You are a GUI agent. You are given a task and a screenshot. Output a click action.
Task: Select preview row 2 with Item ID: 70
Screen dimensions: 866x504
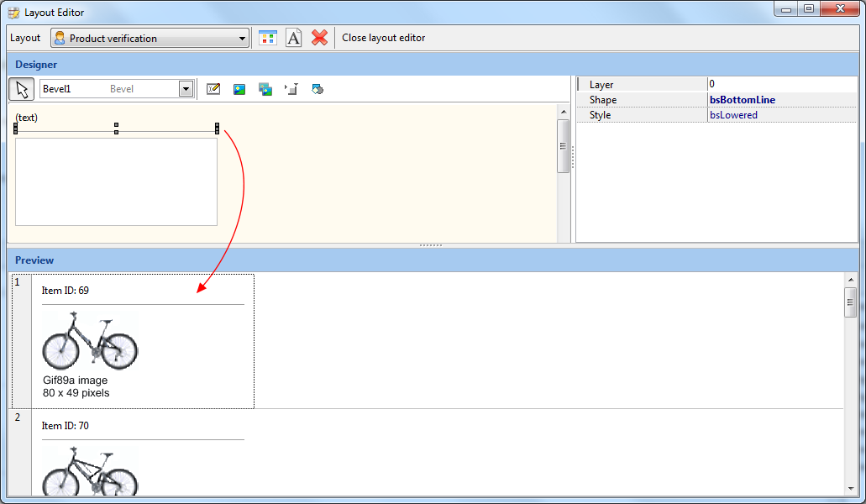(x=65, y=426)
